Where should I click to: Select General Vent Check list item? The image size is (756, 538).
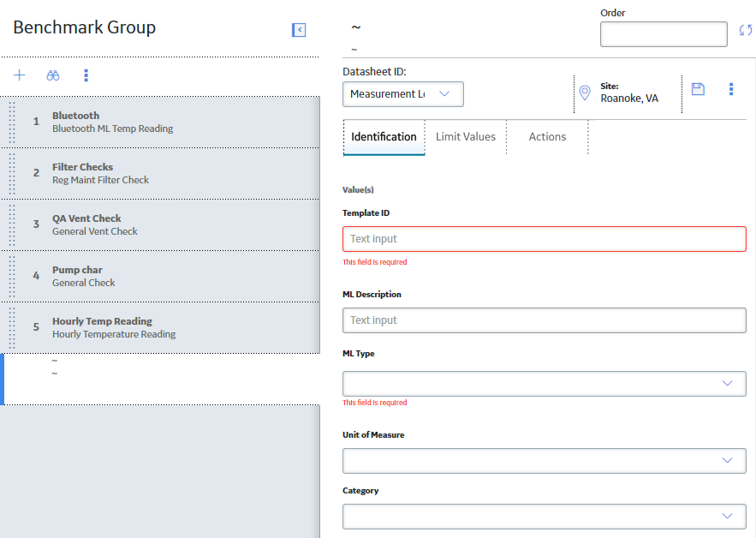[160, 225]
